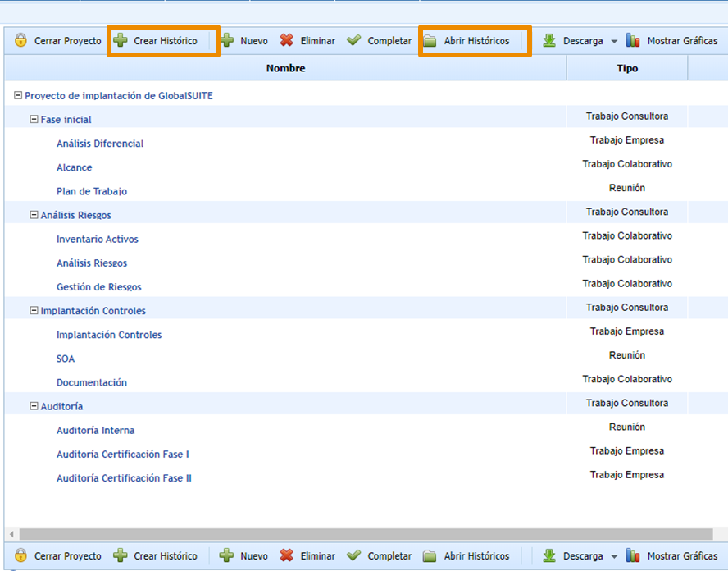Click the Tipo column header
The height and width of the screenshot is (571, 728).
(x=627, y=68)
